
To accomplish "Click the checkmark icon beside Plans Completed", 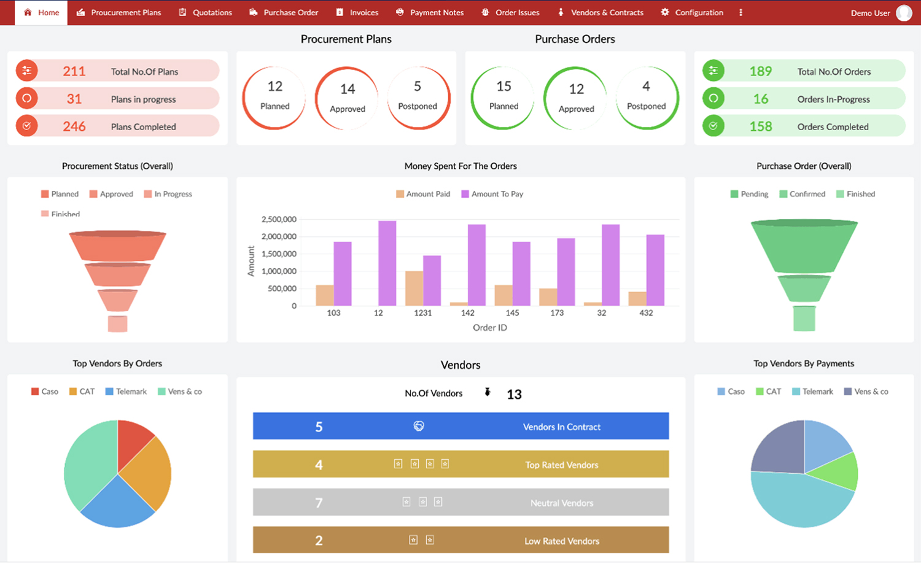I will tap(26, 125).
